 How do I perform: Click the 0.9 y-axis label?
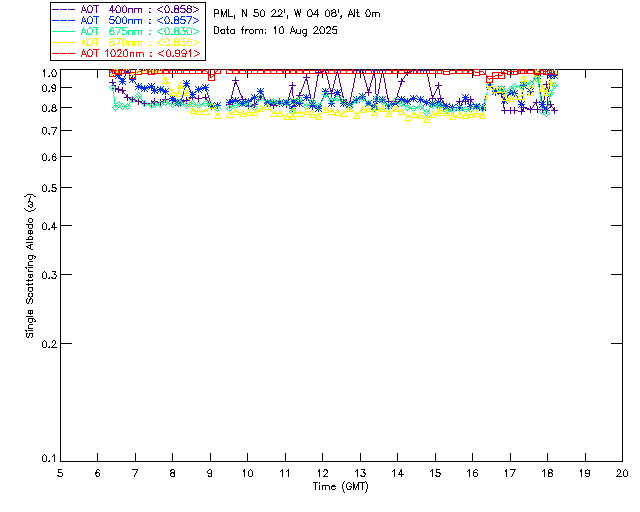click(49, 88)
